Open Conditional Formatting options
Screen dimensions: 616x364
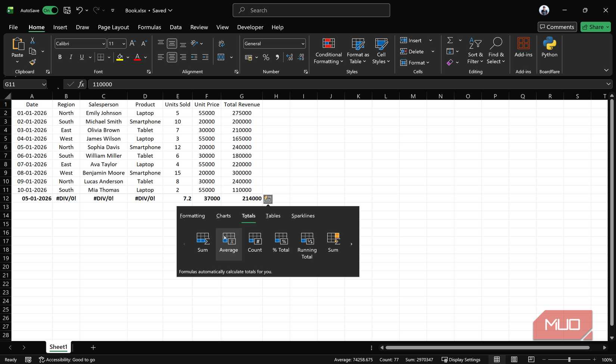tap(328, 51)
